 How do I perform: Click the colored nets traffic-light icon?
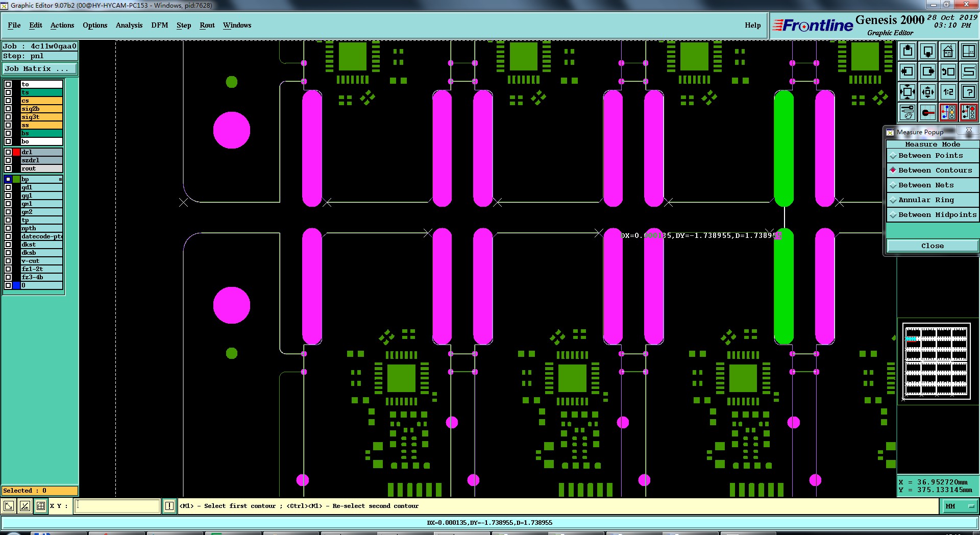pos(948,112)
